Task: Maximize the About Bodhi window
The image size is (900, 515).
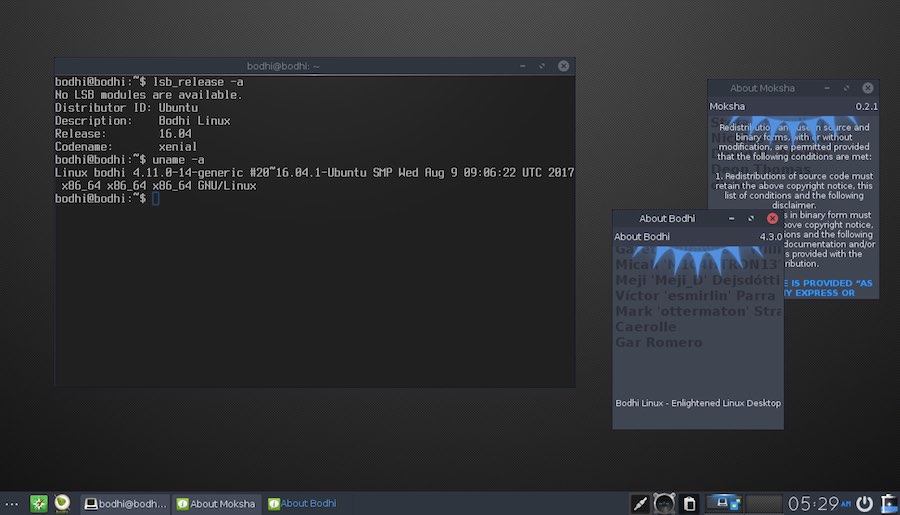Action: coord(751,218)
